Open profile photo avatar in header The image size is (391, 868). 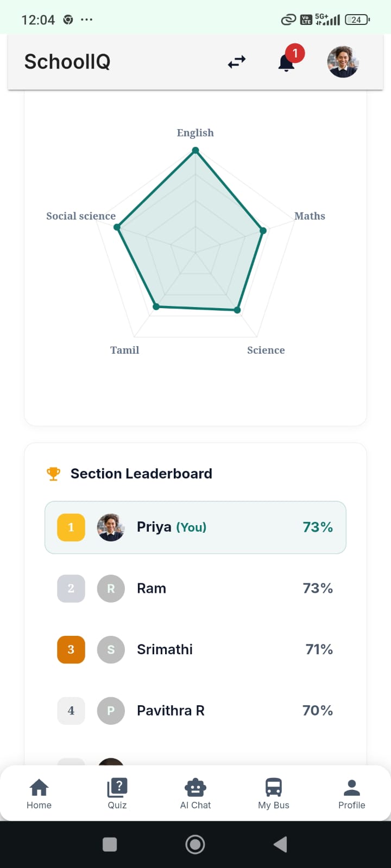343,62
